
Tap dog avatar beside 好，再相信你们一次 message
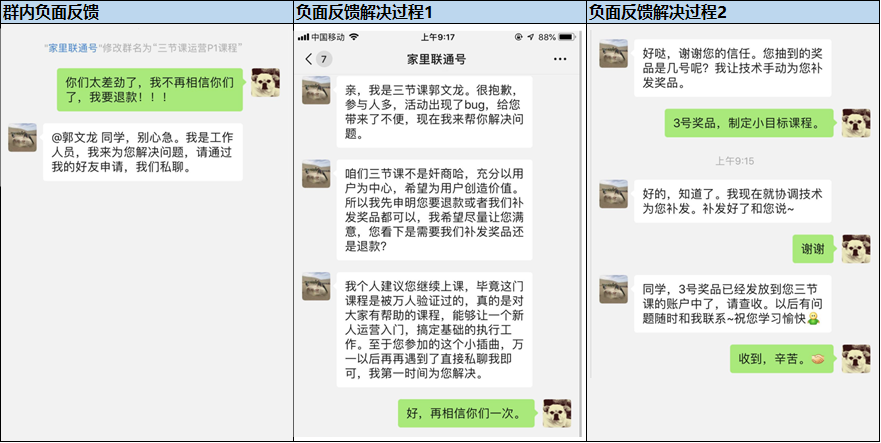click(557, 412)
